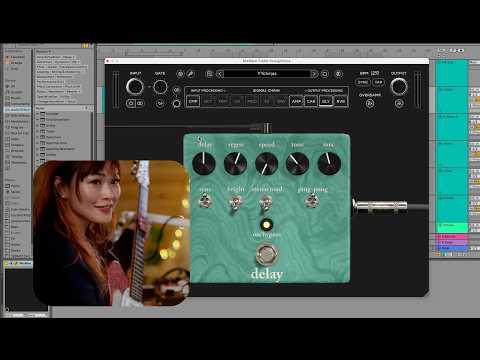Click the INPUT knob

[x=135, y=87]
